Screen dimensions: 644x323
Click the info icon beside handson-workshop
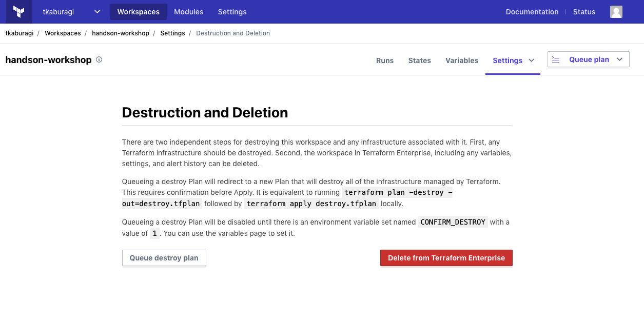click(x=99, y=59)
